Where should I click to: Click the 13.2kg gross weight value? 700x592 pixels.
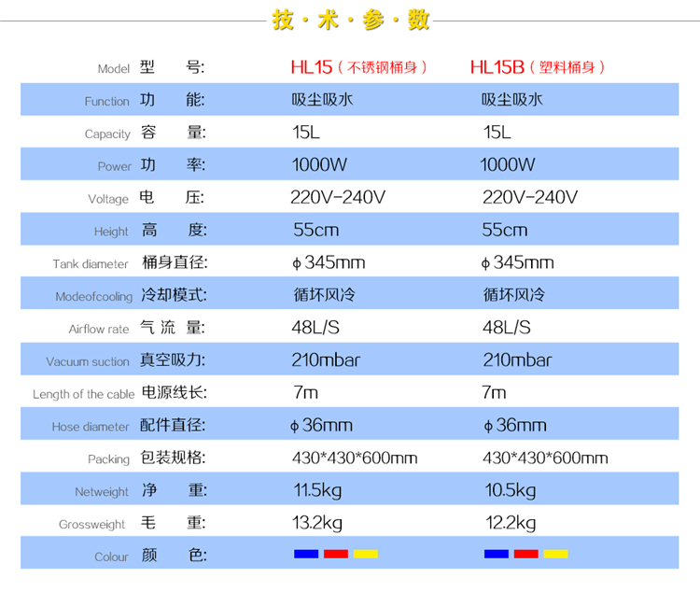coord(317,523)
